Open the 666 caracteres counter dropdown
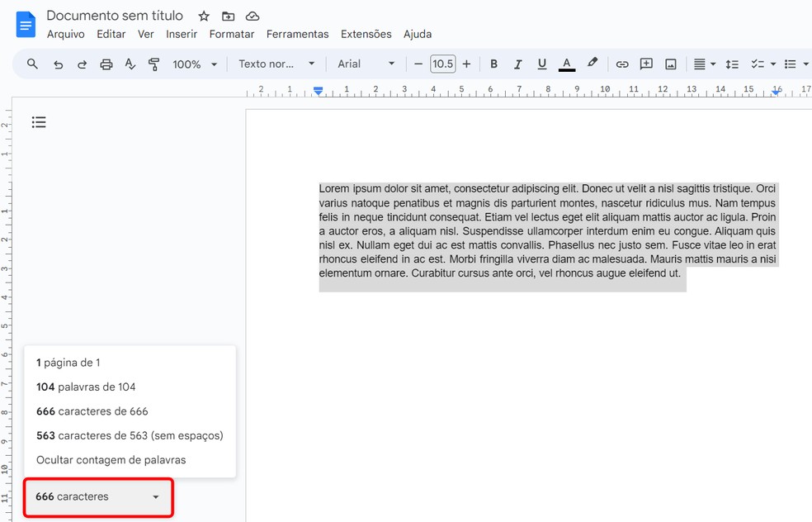812x522 pixels. click(98, 496)
